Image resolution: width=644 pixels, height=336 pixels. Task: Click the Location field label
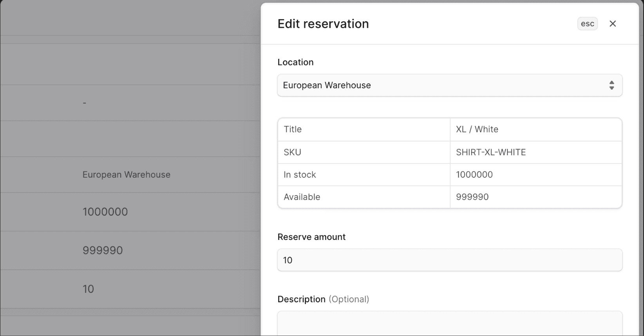pyautogui.click(x=295, y=62)
